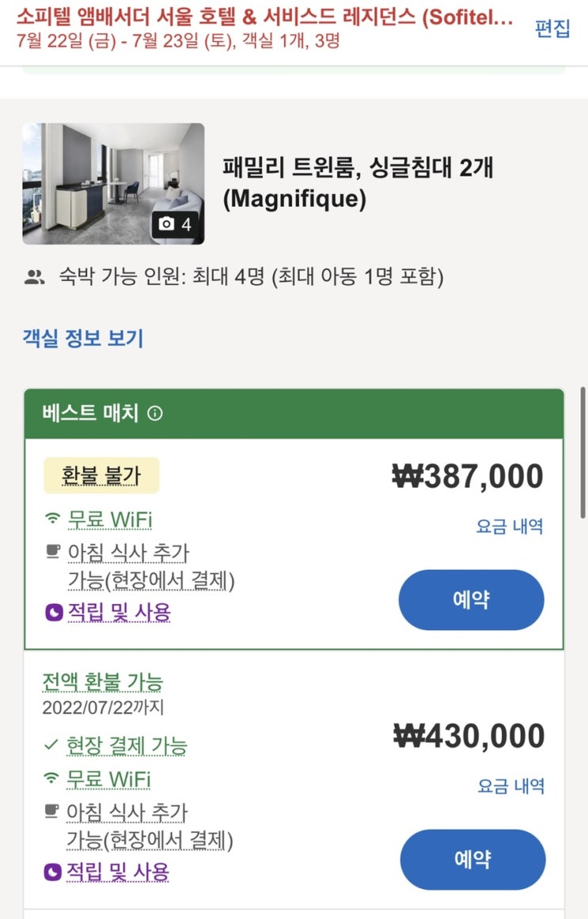
Task: Tap the purple rewards icon in second offer
Action: [x=53, y=872]
